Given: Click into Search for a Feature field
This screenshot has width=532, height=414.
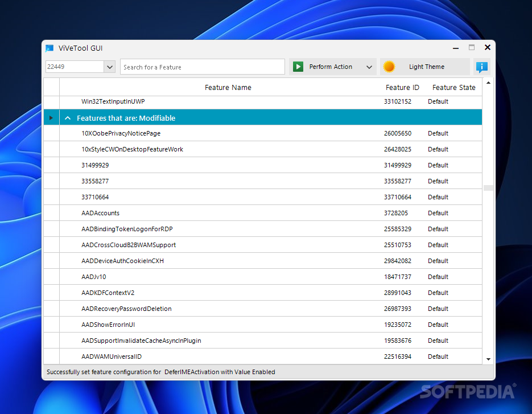Looking at the screenshot, I should (202, 67).
